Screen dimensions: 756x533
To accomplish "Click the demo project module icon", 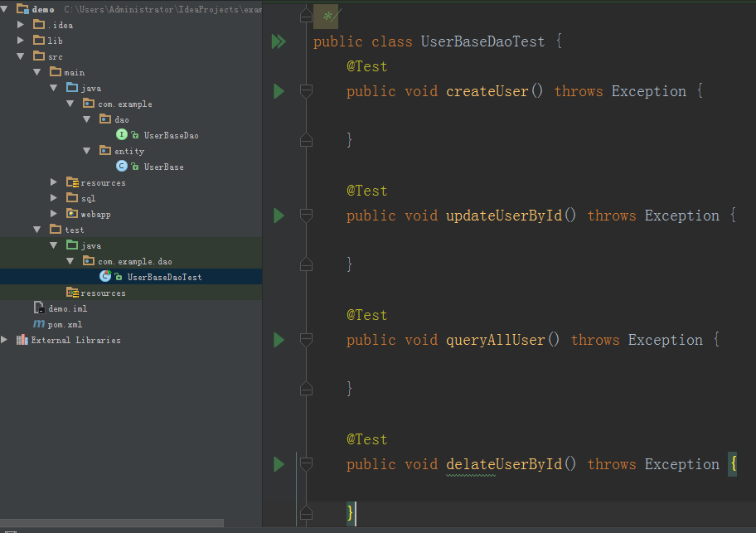I will [x=22, y=8].
